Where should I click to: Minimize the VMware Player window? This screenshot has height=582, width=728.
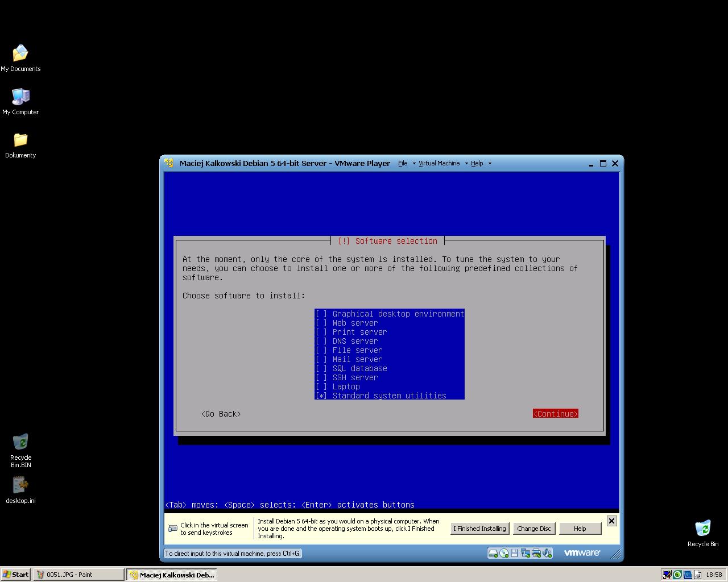click(591, 164)
